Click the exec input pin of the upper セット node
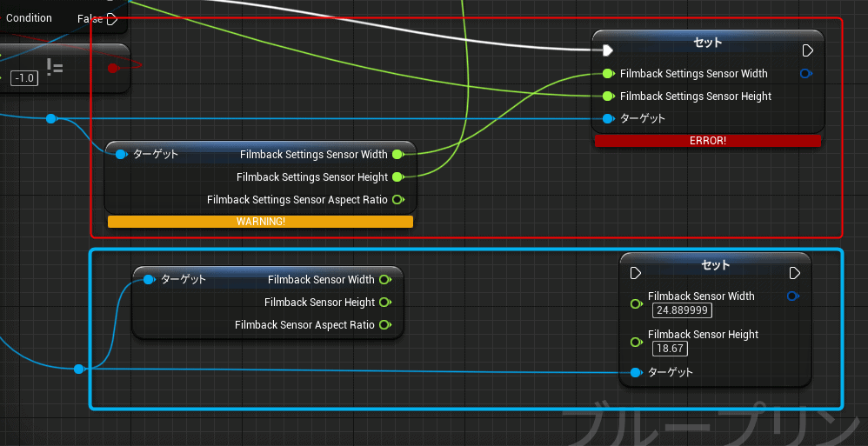This screenshot has height=446, width=868. pos(608,51)
